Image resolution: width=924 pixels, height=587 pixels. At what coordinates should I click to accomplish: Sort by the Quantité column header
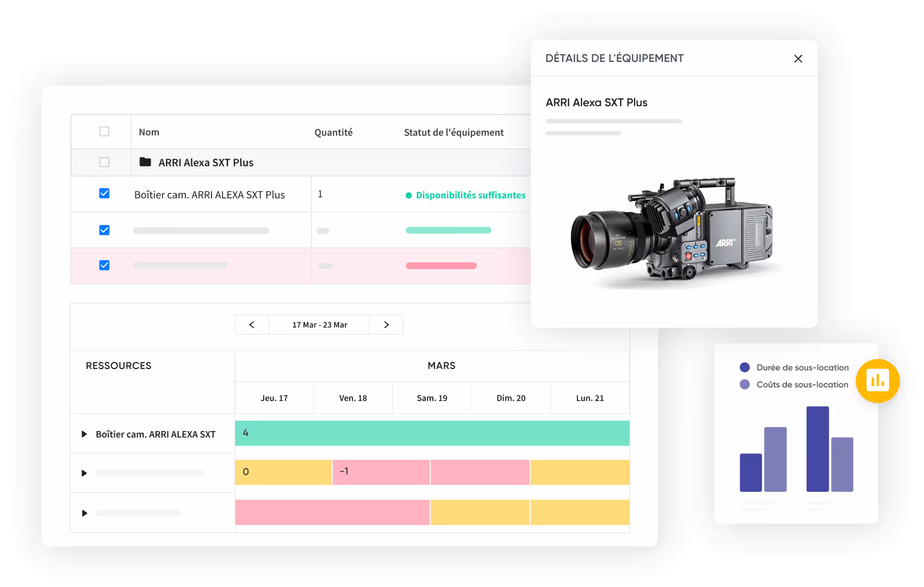(333, 132)
